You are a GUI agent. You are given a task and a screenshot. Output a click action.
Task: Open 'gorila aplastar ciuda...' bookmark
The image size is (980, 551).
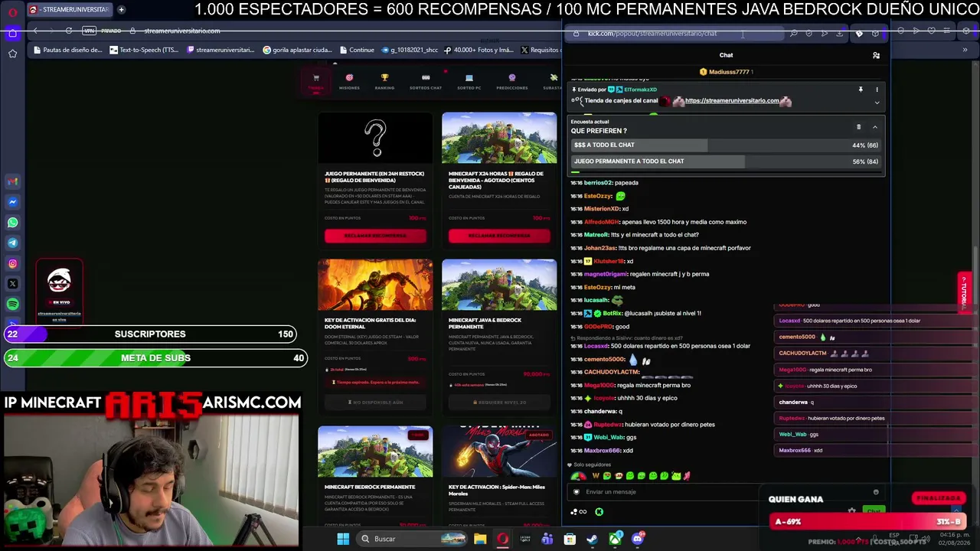coord(297,50)
